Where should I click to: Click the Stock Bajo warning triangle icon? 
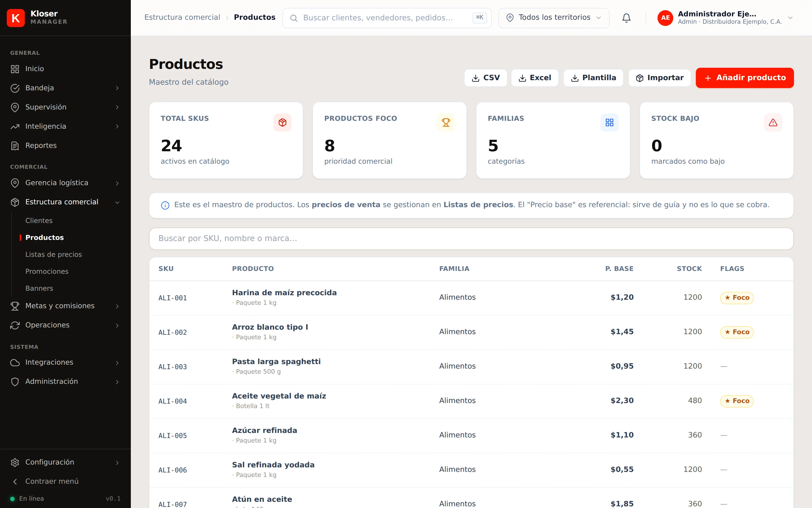(x=773, y=122)
